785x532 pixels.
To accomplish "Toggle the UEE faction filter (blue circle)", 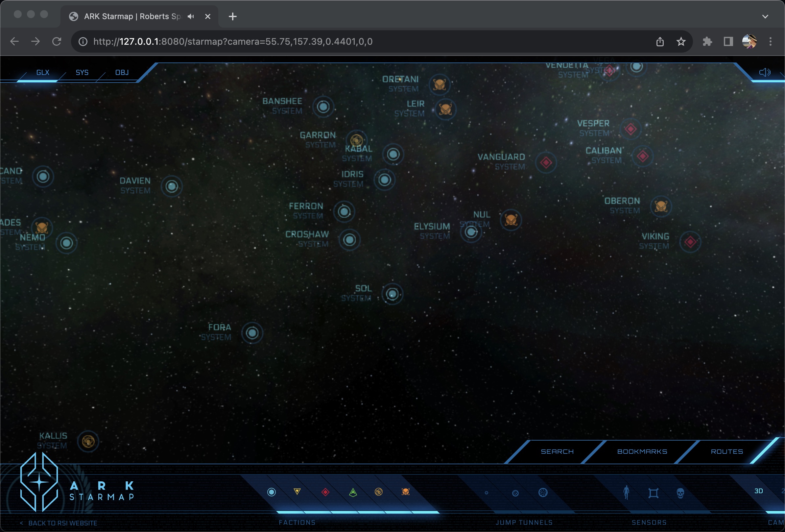I will click(x=271, y=492).
